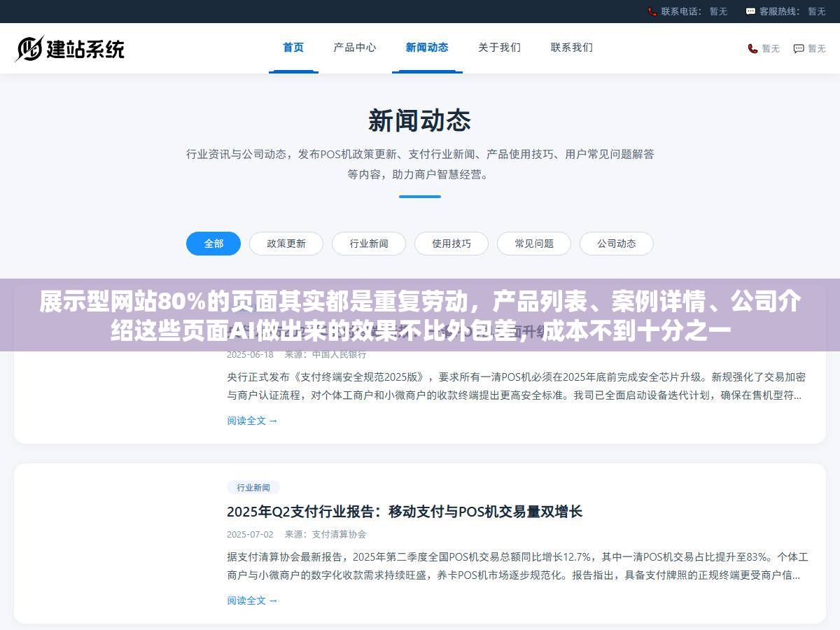Open 阅读全文 for the 2025年Q2 report article

tap(252, 601)
